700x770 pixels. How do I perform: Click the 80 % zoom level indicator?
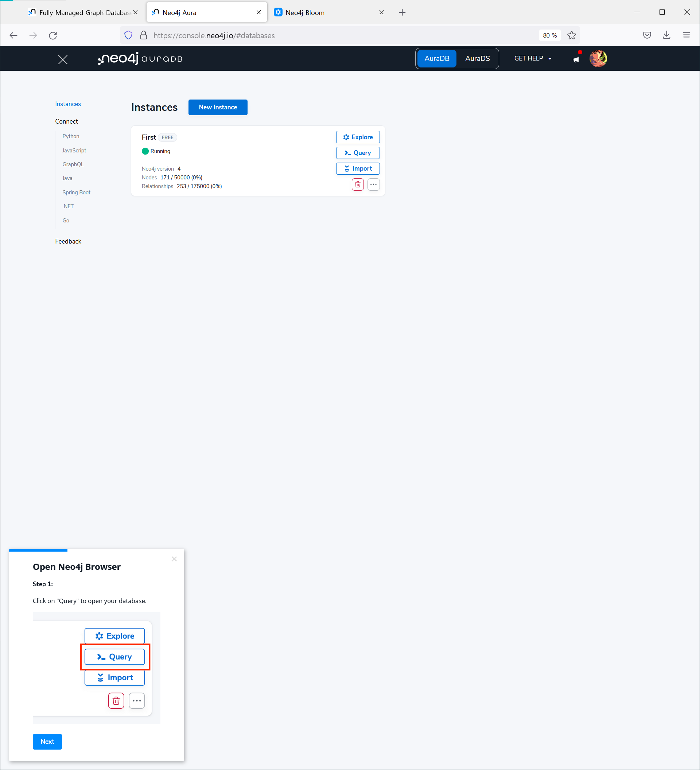pos(549,35)
